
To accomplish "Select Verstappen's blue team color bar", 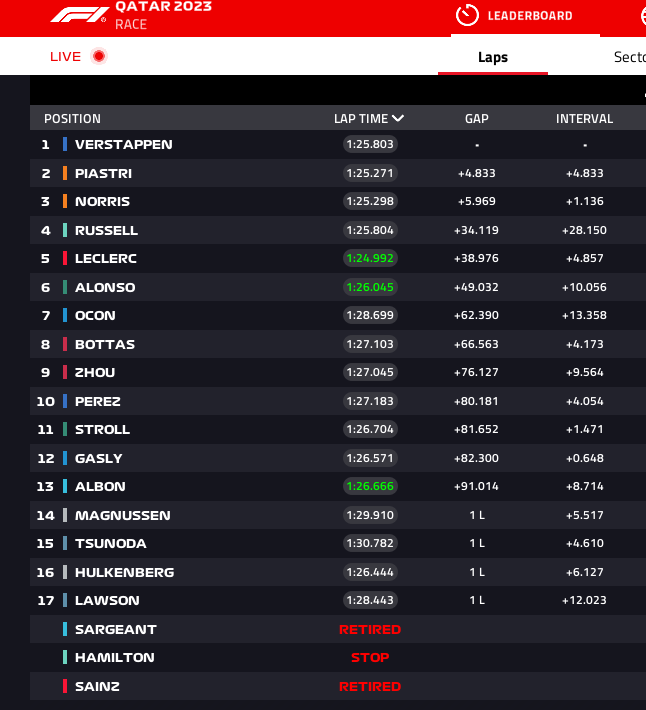I will [65, 144].
